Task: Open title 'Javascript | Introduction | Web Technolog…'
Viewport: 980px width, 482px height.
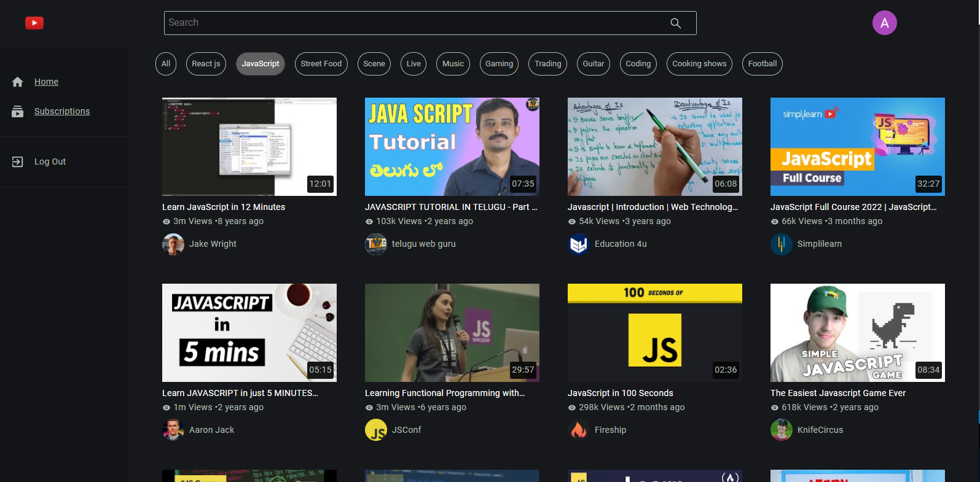Action: [653, 207]
